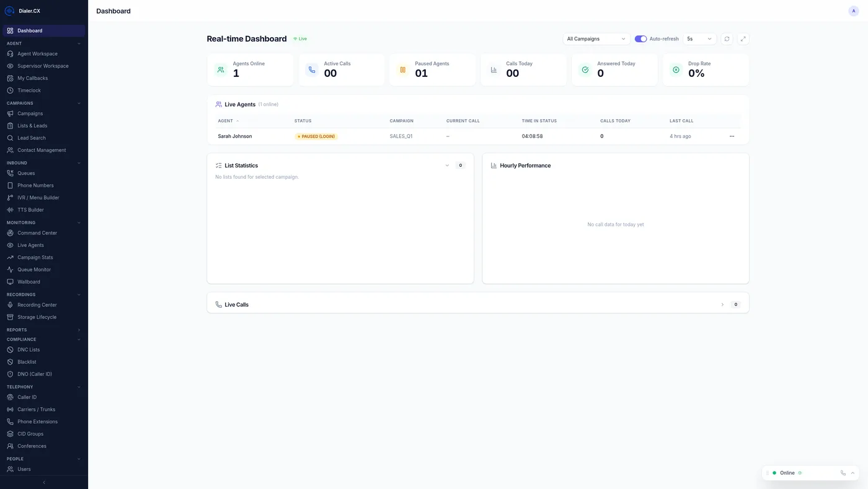The height and width of the screenshot is (489, 868).
Task: Open the Command Center monitoring view
Action: pyautogui.click(x=37, y=233)
